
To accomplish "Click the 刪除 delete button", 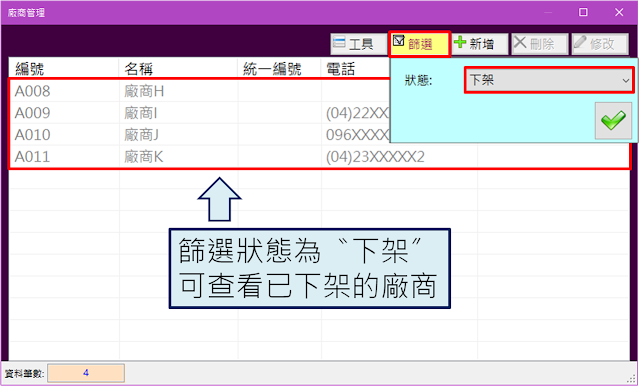I will coord(540,44).
